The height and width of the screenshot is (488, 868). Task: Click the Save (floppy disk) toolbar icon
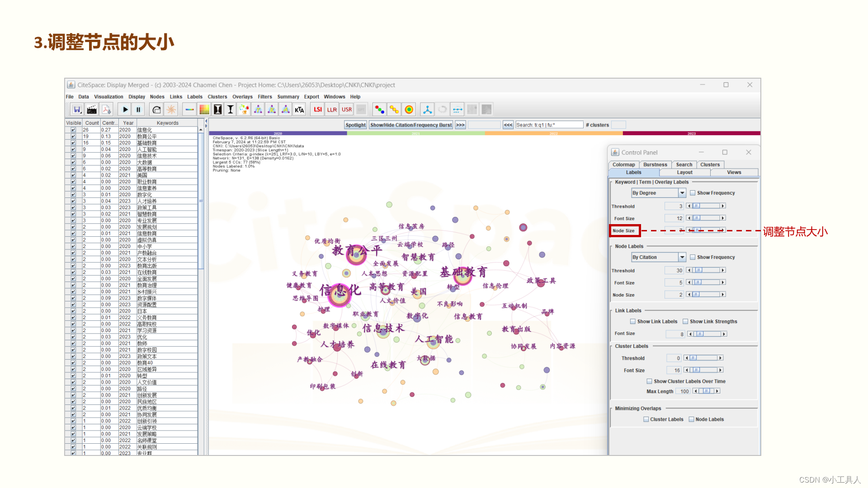coord(77,109)
